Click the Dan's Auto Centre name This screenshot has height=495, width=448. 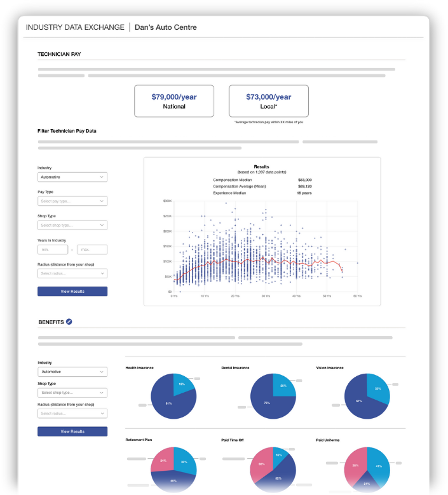coord(166,27)
